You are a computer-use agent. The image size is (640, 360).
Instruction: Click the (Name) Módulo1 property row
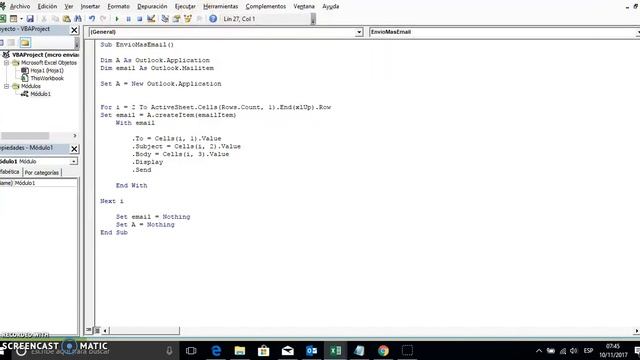pyautogui.click(x=38, y=183)
